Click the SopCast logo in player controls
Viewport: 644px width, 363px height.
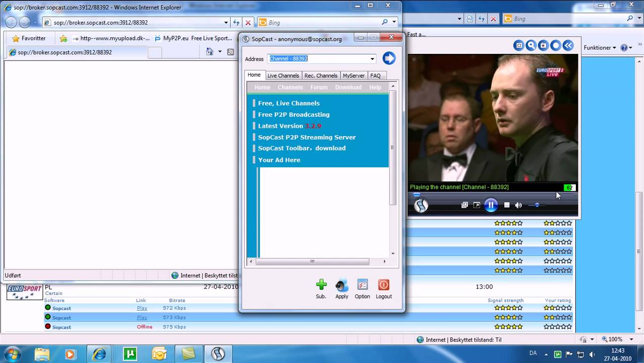(421, 205)
